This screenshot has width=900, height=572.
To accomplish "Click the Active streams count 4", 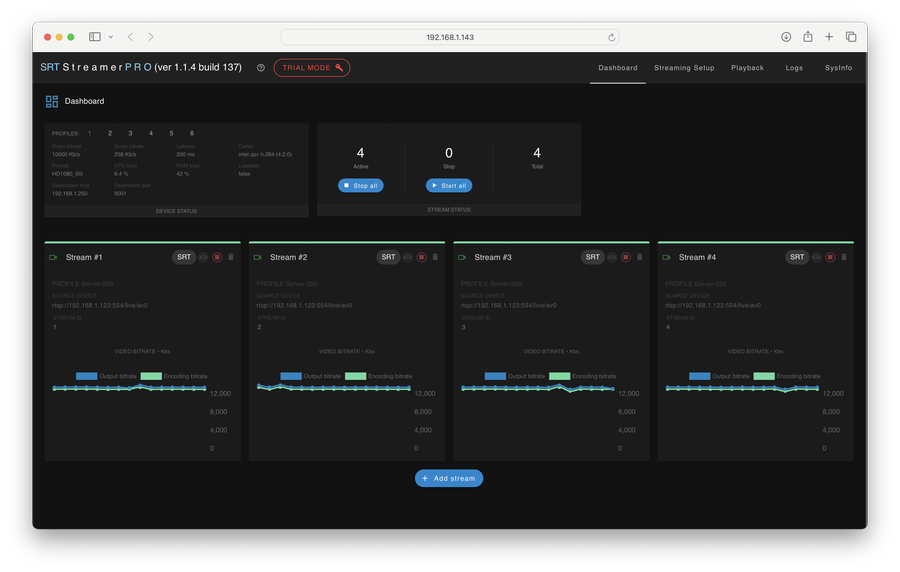I will 360,153.
